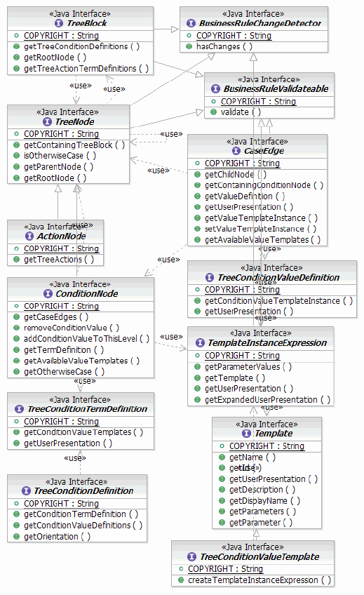Click COPYRIGHT : String in TreeConditionValueTemplate
Viewport: 364px width, 595px height.
[225, 569]
